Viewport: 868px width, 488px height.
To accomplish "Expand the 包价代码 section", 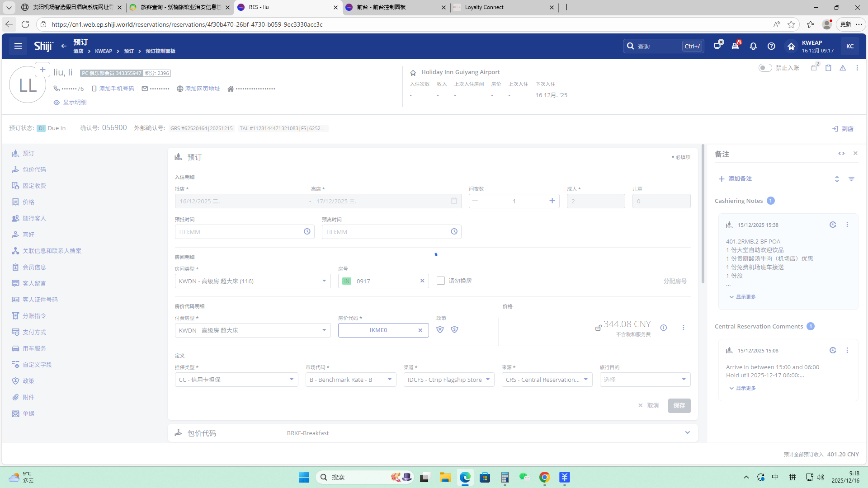I will click(687, 433).
